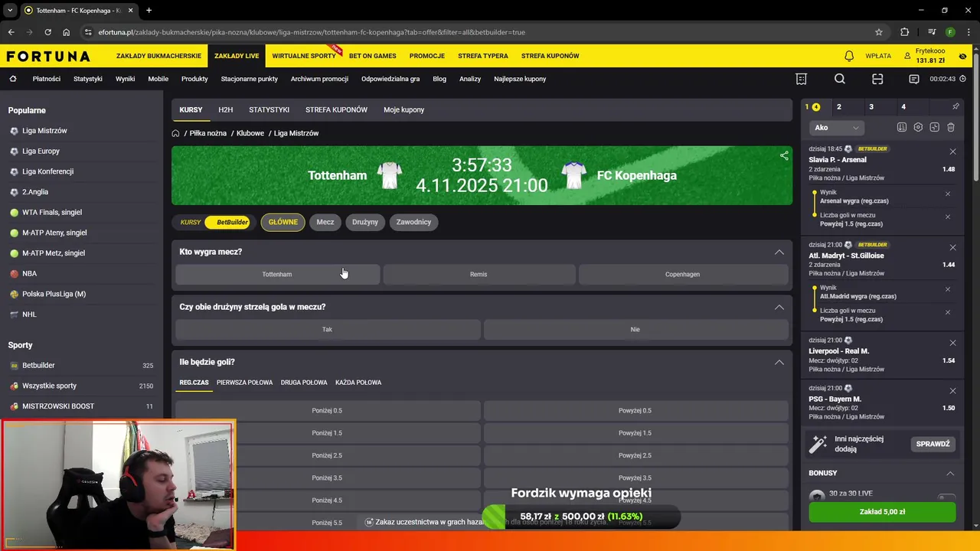Click the betslip sort order icon

coord(902,127)
